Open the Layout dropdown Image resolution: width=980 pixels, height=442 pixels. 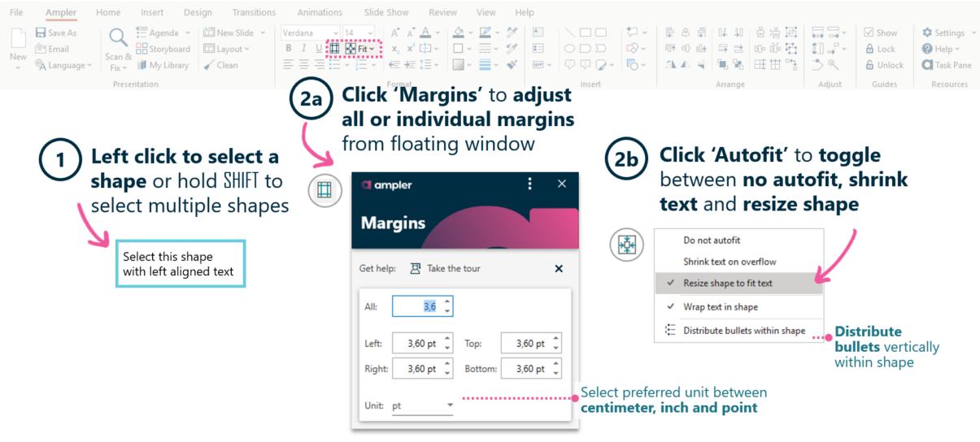click(x=228, y=49)
